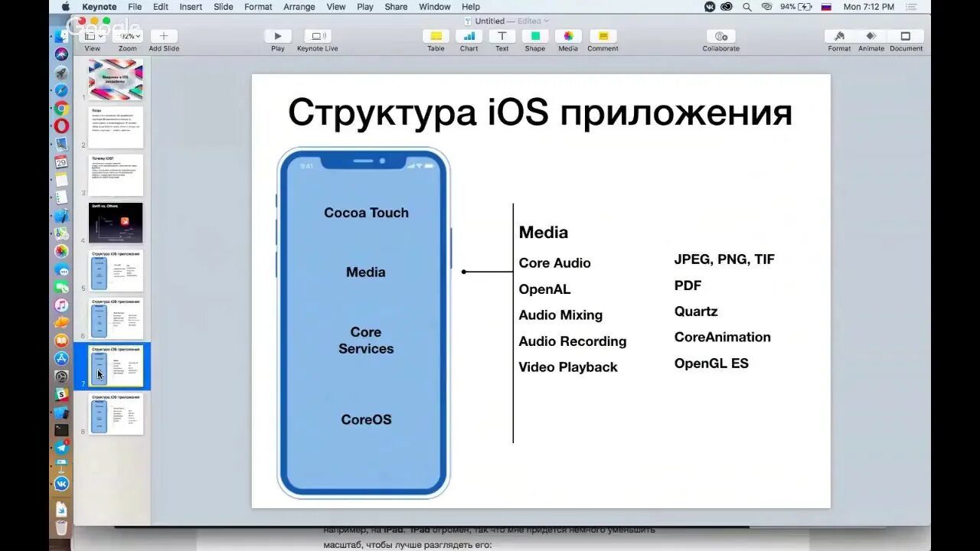Viewport: 980px width, 551px height.
Task: Select the slide title 'Структура iOS приложения'
Action: 540,113
